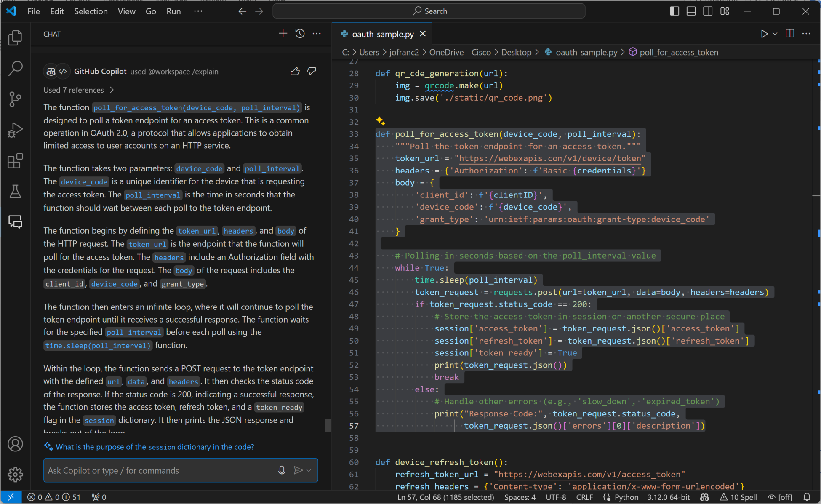The image size is (821, 504).
Task: Open Desktop breadcrumb folder dropdown
Action: pyautogui.click(x=516, y=52)
